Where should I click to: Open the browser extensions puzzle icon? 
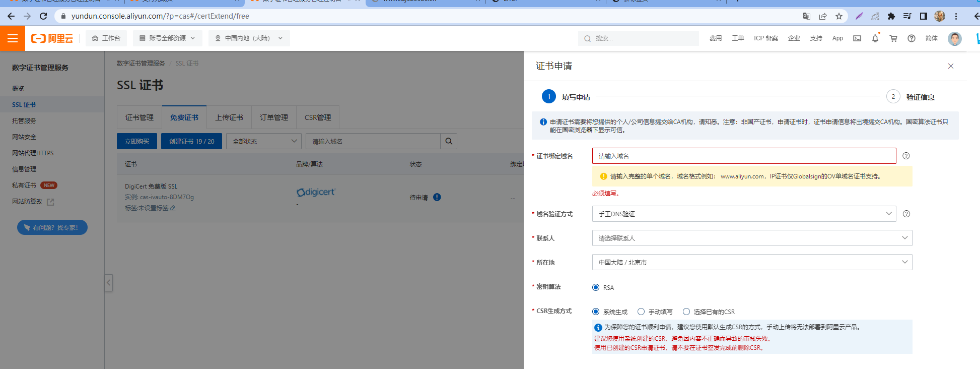(891, 16)
